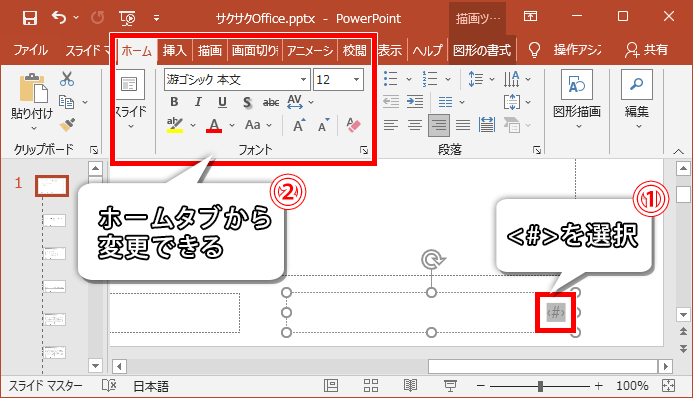Open font color dropdown arrow

[x=232, y=125]
